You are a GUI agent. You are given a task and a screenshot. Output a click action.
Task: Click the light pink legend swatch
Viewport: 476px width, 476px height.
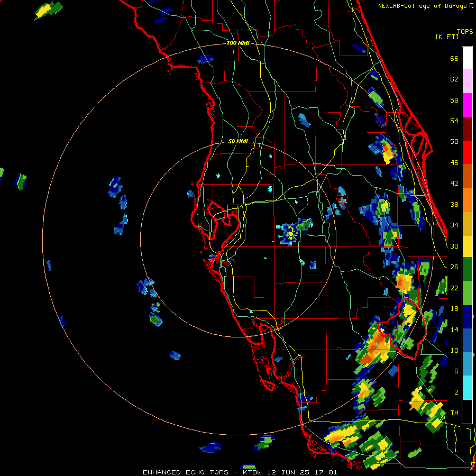click(467, 81)
